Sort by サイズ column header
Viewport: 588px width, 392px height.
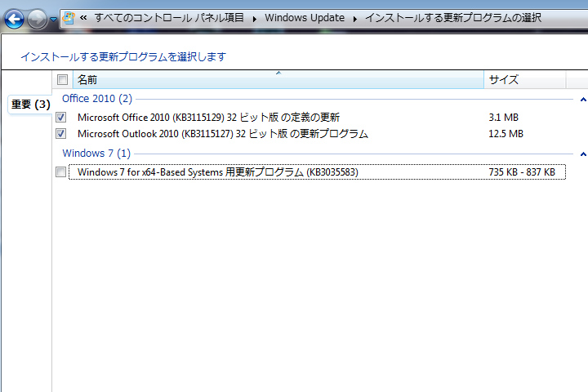pyautogui.click(x=524, y=79)
